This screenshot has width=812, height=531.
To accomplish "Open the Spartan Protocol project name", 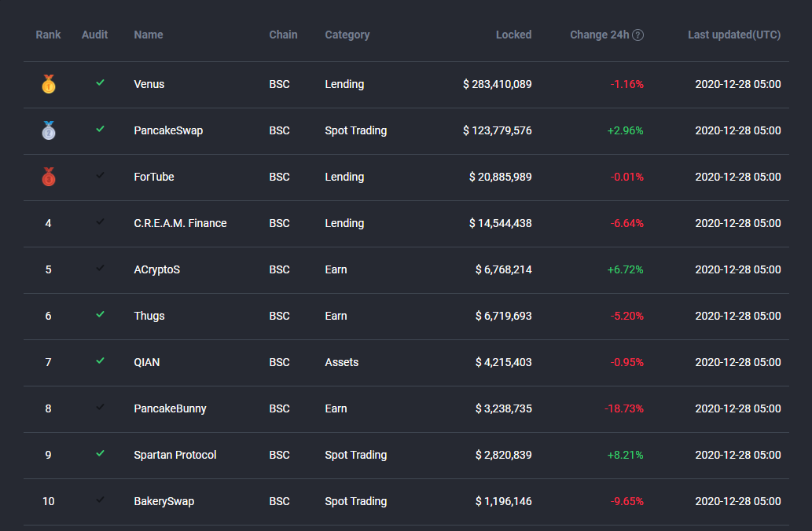I will pyautogui.click(x=175, y=455).
